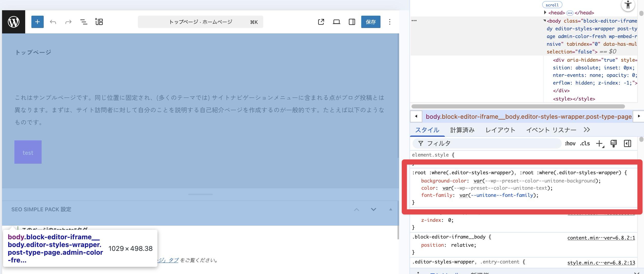The height and width of the screenshot is (274, 644).
Task: Click the redo arrow icon
Action: (68, 22)
